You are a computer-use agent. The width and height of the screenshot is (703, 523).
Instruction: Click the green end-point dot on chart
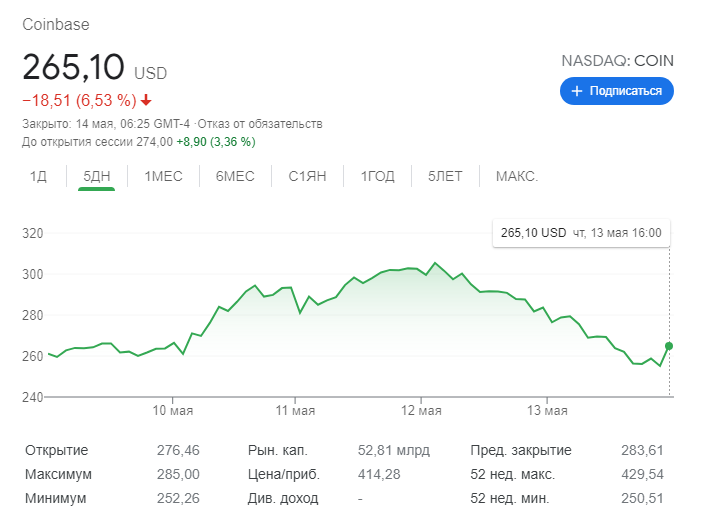point(669,346)
